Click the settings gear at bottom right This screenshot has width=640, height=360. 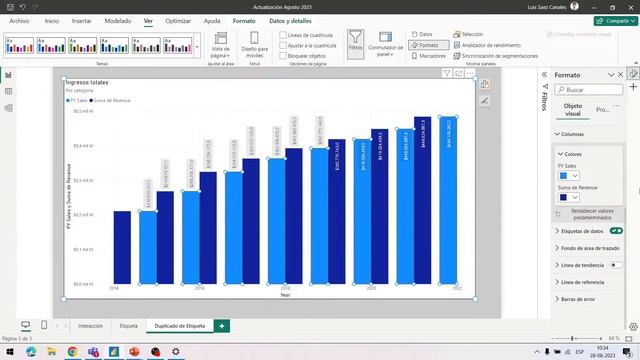(x=633, y=327)
